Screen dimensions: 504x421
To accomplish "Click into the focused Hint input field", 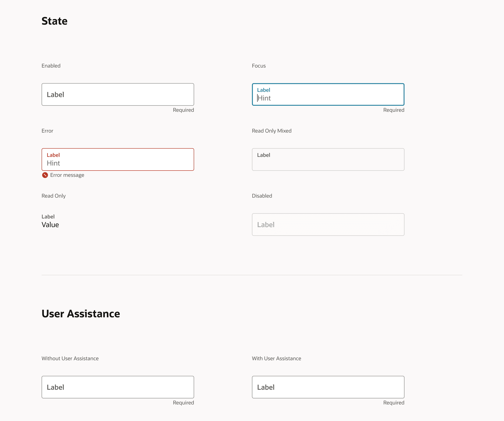I will (328, 98).
